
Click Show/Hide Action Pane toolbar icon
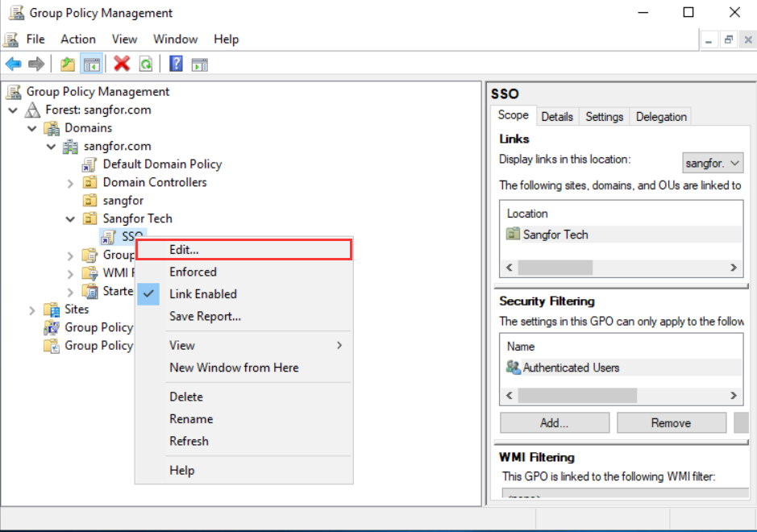click(199, 64)
